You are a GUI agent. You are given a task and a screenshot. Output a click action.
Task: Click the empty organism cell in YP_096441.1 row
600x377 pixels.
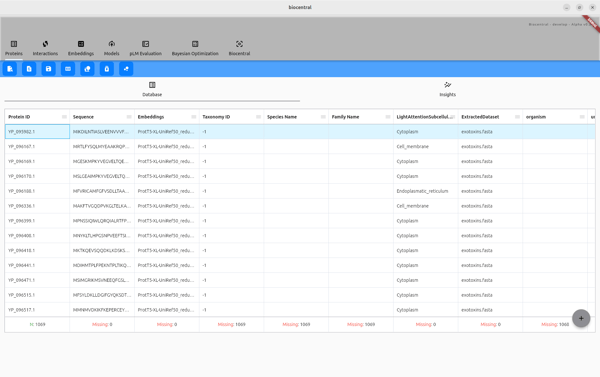click(555, 265)
